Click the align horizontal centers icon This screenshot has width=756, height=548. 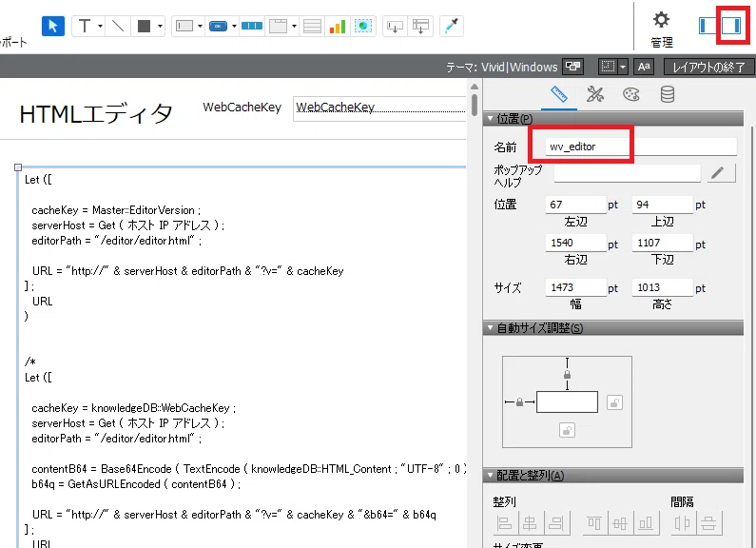click(x=530, y=523)
